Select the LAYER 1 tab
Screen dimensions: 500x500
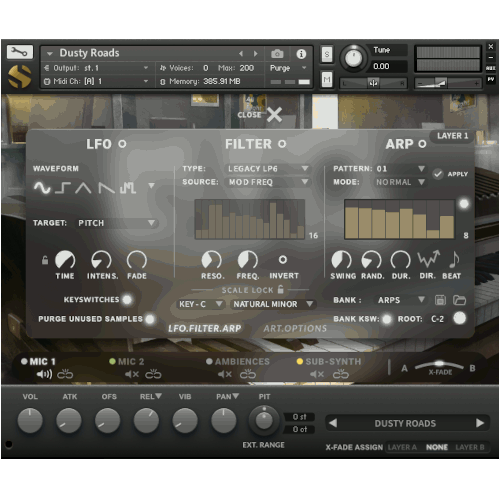coord(452,136)
